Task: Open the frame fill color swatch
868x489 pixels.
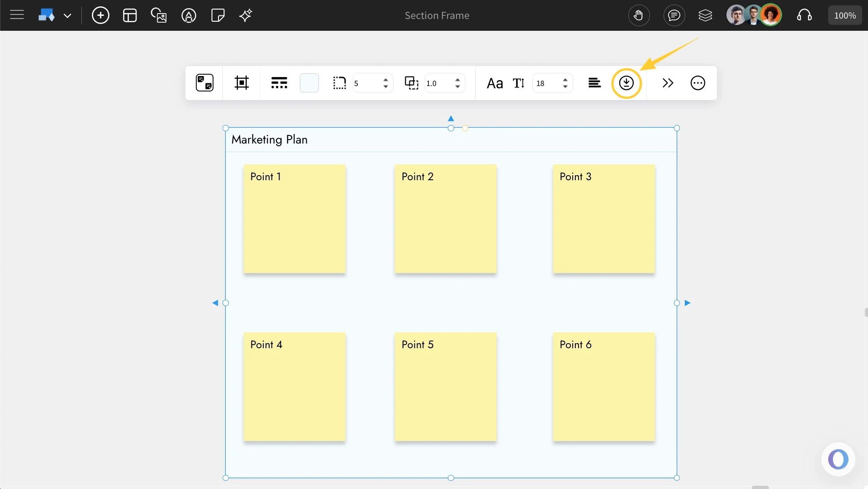Action: coord(309,83)
